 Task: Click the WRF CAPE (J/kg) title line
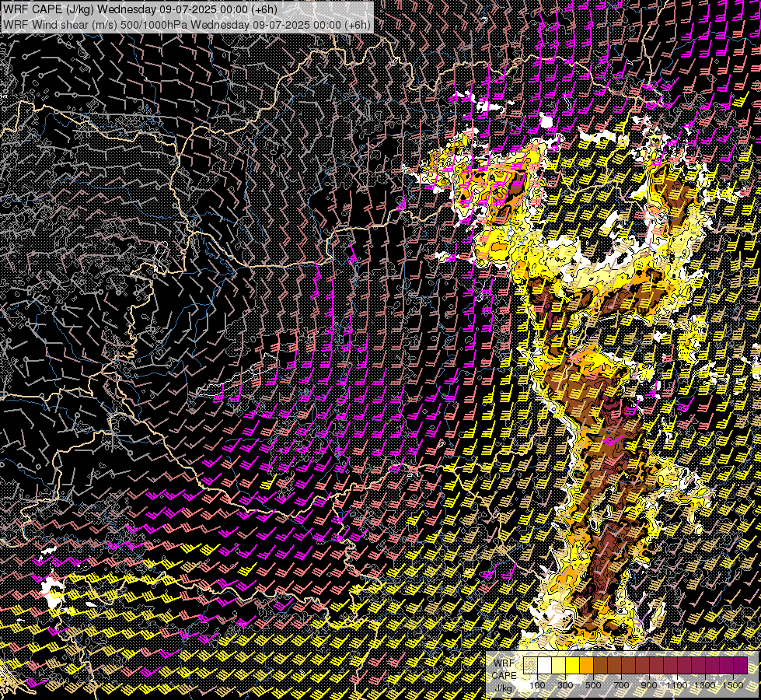140,9
